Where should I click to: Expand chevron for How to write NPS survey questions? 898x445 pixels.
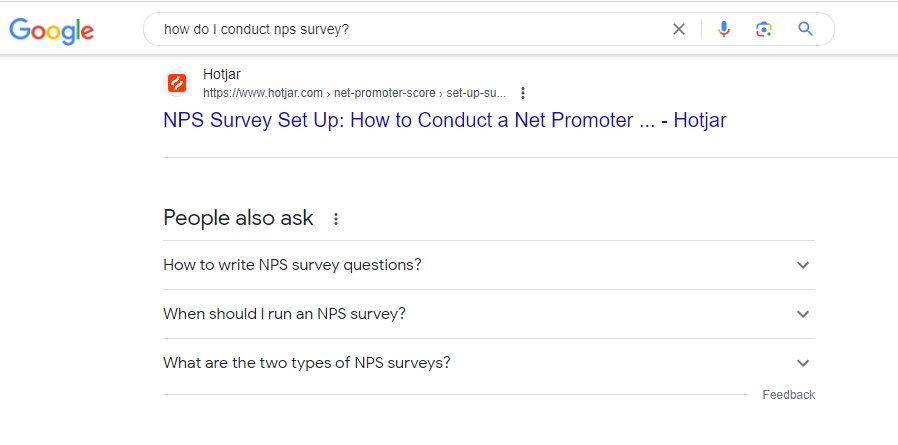803,265
